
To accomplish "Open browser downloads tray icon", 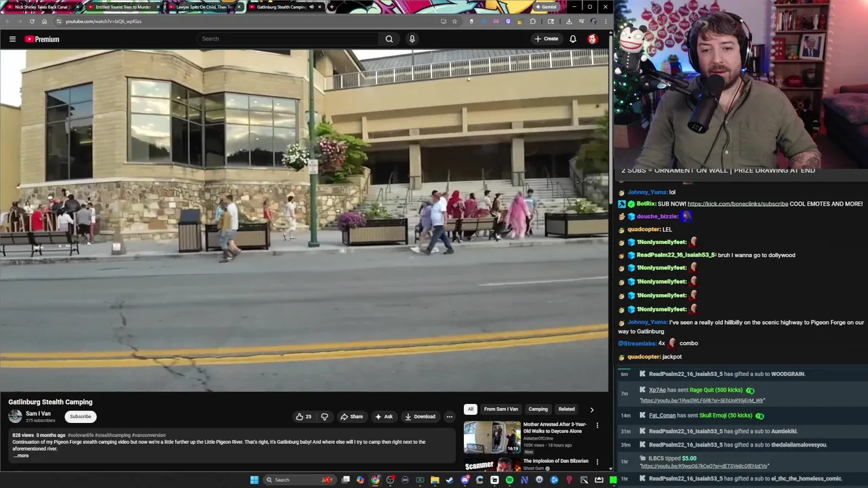I will point(569,21).
